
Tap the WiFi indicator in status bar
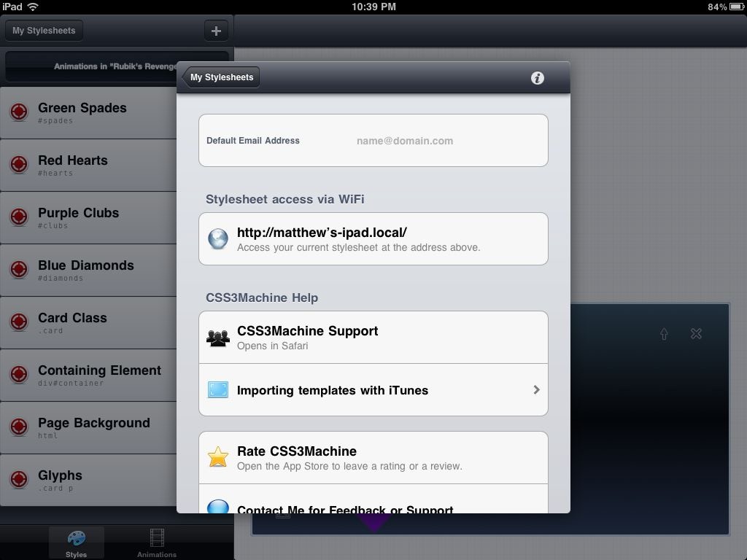(33, 7)
